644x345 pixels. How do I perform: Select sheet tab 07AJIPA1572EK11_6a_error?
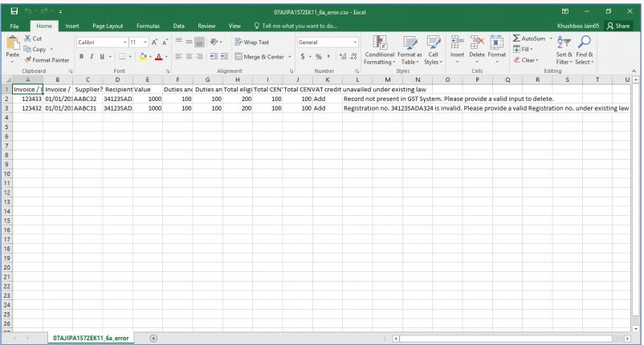(x=91, y=338)
